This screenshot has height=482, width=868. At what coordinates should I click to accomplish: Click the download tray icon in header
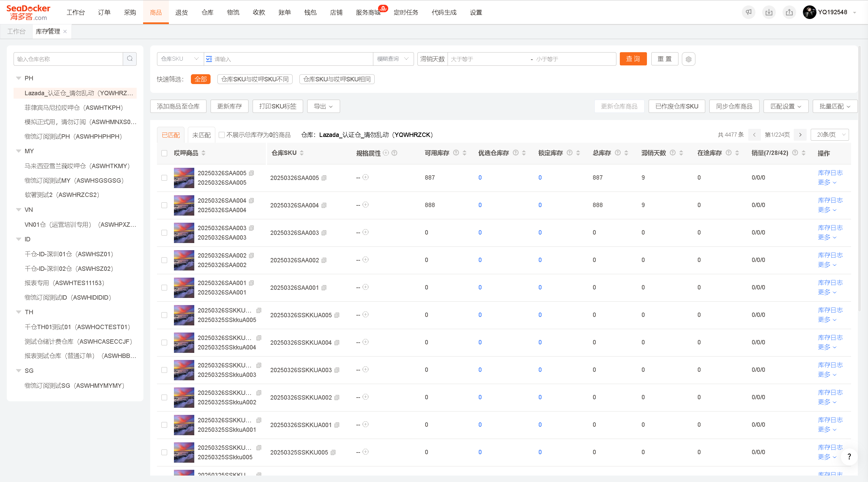[769, 12]
